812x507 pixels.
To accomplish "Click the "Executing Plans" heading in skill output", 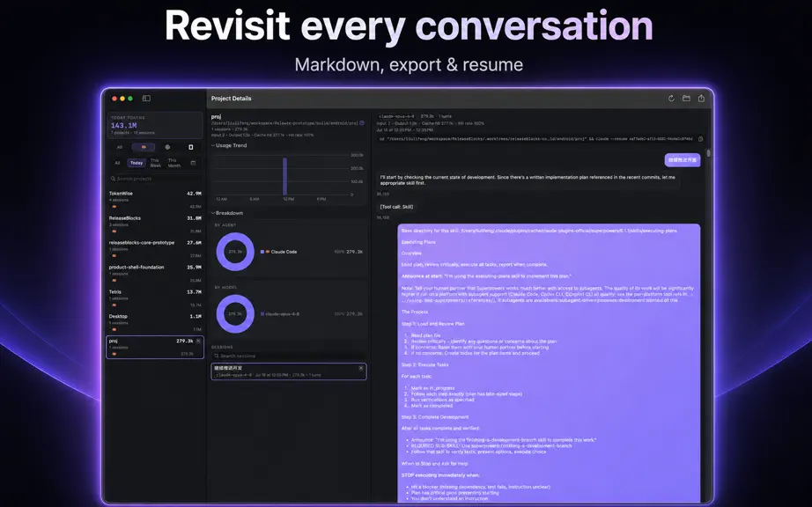I will 418,242.
